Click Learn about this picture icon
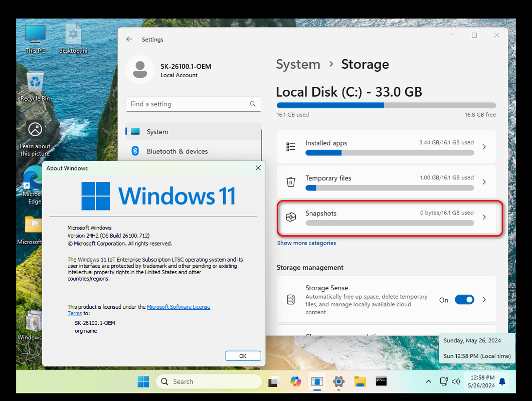 point(35,139)
